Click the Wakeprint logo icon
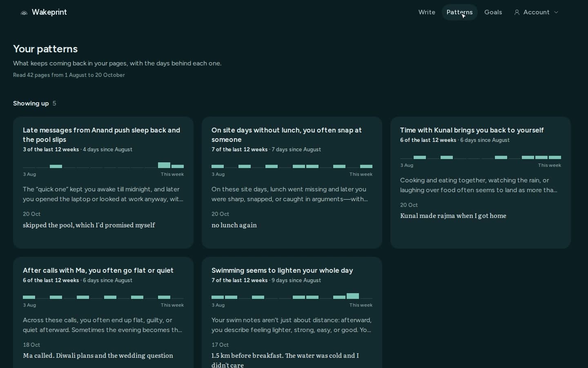This screenshot has width=588, height=368. click(24, 13)
